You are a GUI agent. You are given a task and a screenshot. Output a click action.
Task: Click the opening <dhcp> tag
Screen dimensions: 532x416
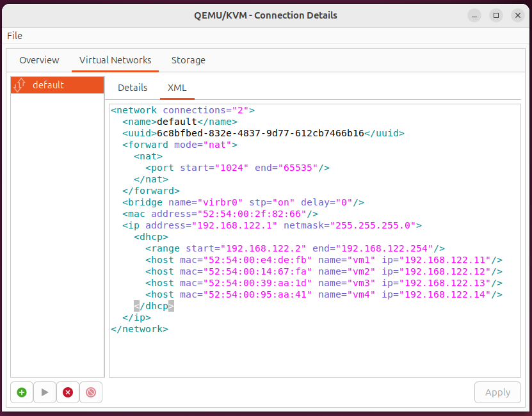151,237
